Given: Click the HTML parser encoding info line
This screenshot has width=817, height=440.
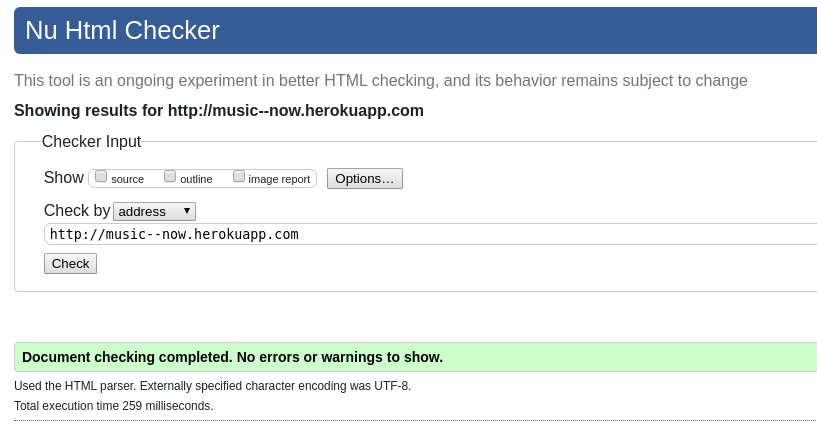Looking at the screenshot, I should (213, 386).
